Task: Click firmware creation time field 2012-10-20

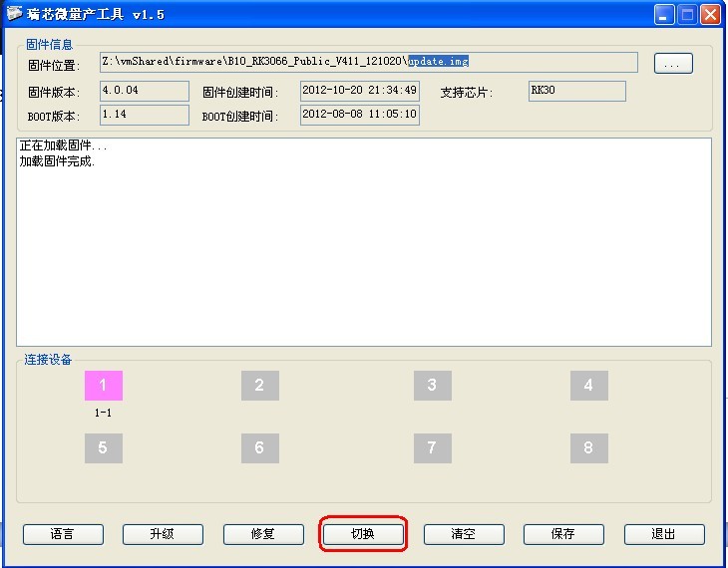Action: click(x=360, y=91)
